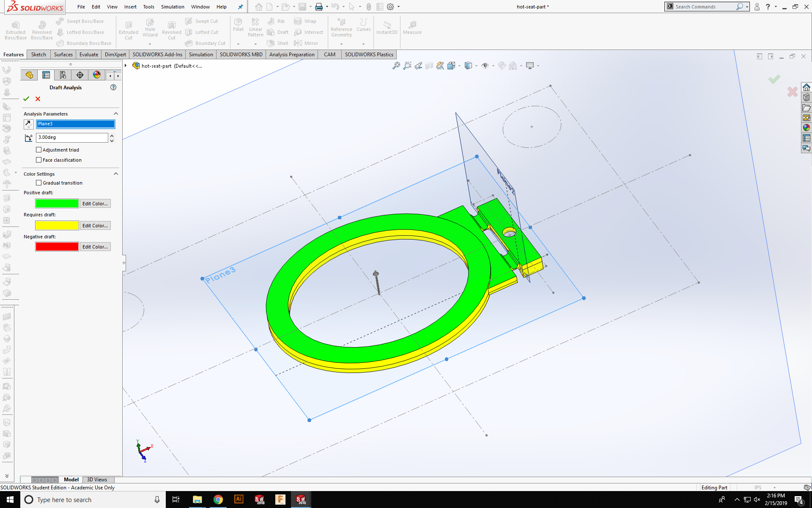Image resolution: width=812 pixels, height=508 pixels.
Task: Click the Reverse Direction arrow button
Action: [28, 124]
